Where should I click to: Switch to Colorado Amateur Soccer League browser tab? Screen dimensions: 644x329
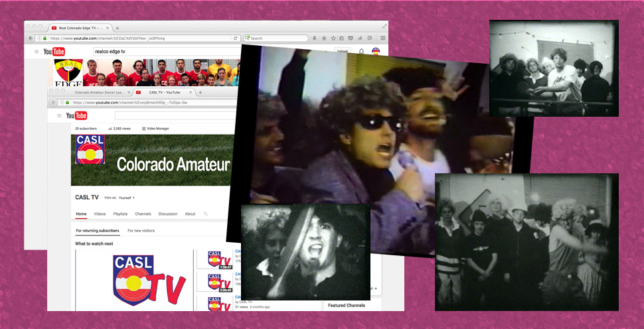tap(100, 92)
